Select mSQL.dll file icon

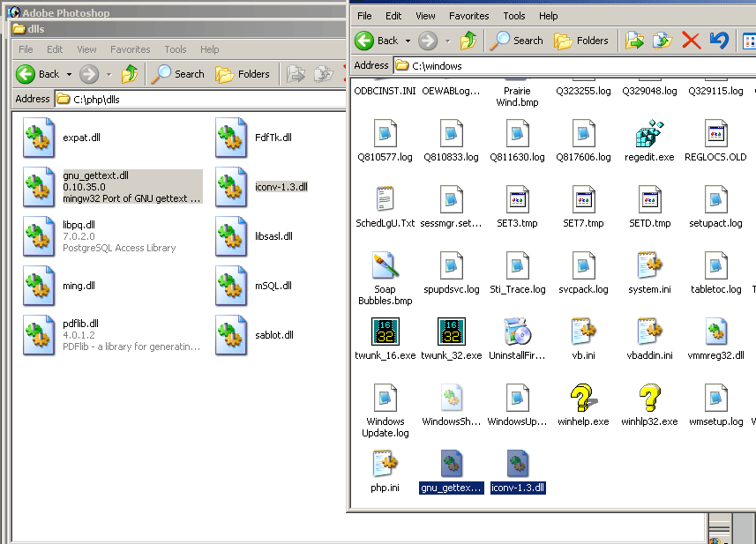point(231,286)
